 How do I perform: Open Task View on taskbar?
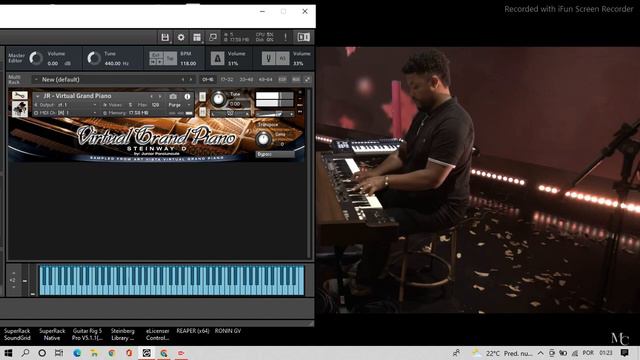click(x=59, y=353)
